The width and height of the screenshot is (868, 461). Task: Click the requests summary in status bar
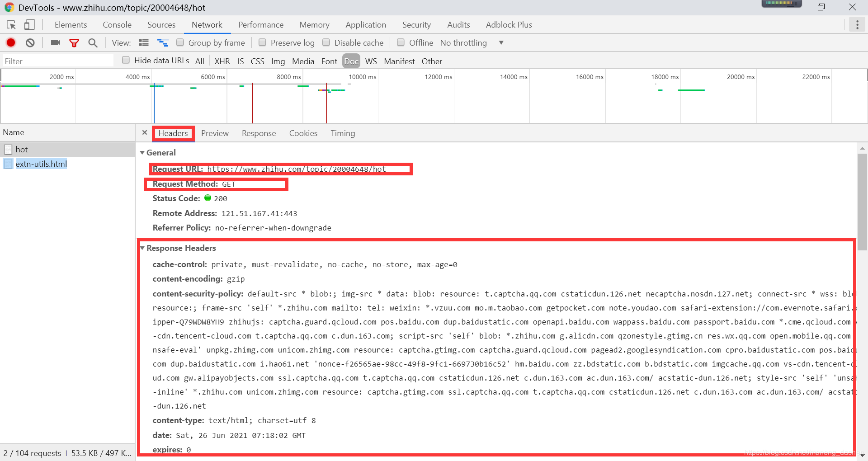click(67, 453)
